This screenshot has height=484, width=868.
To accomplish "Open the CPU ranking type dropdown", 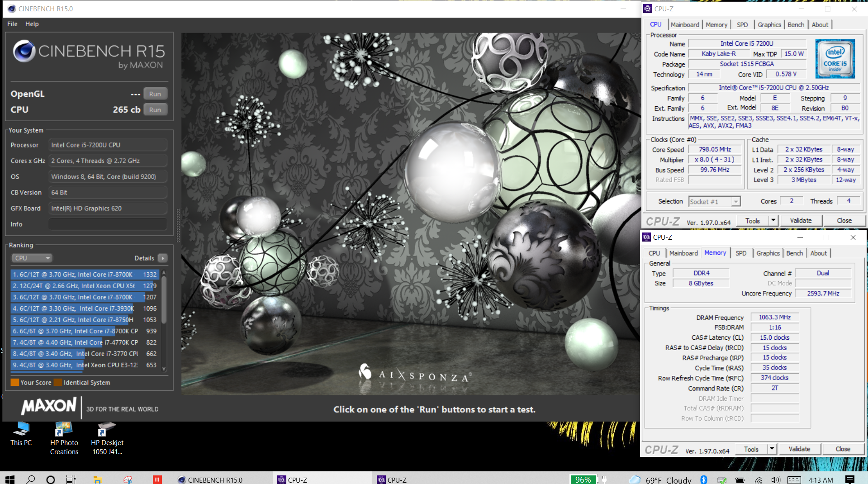I will (x=32, y=258).
